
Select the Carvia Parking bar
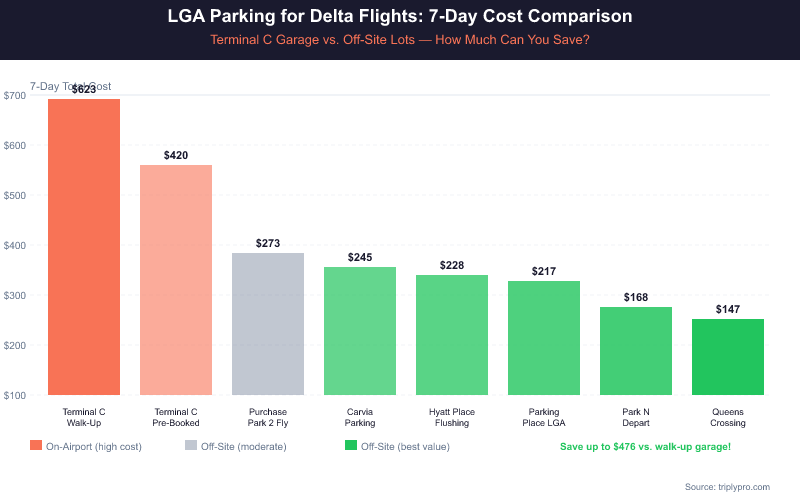[360, 331]
